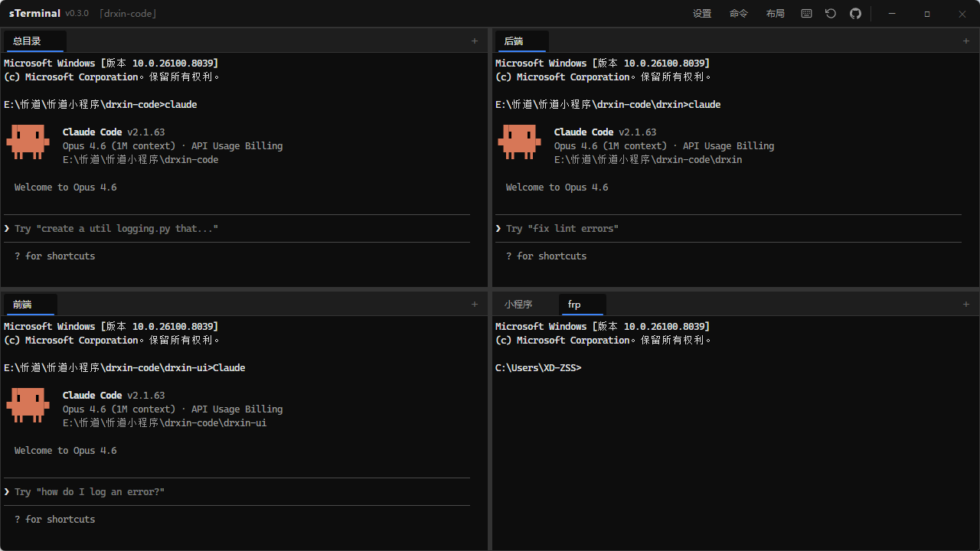
Task: Switch to the 小程序 tab
Action: click(518, 305)
